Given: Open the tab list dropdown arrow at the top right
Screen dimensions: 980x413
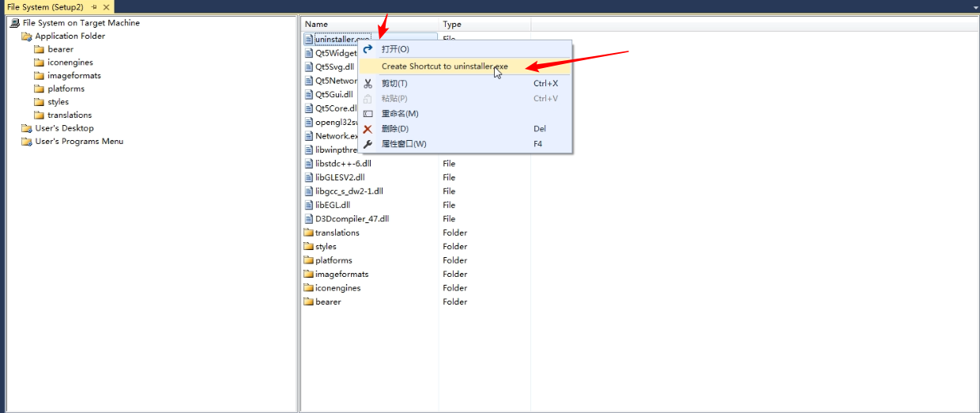Looking at the screenshot, I should pos(975,7).
